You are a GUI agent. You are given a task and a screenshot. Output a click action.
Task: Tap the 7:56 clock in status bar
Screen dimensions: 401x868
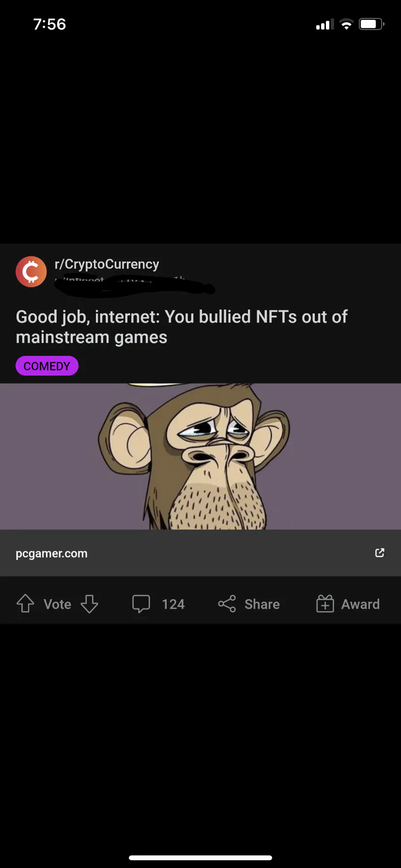(x=49, y=24)
